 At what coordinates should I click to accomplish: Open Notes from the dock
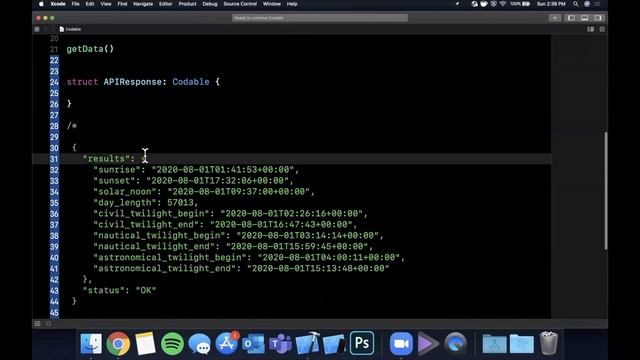point(145,344)
